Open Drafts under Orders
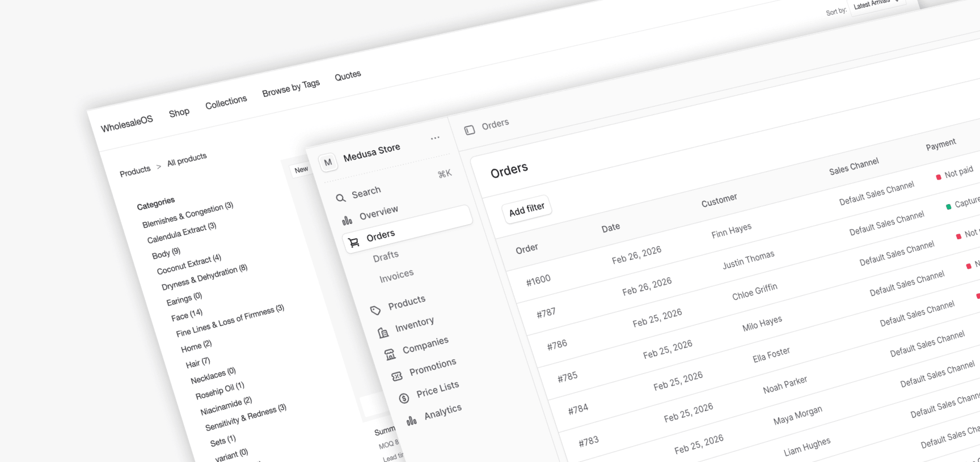 386,256
